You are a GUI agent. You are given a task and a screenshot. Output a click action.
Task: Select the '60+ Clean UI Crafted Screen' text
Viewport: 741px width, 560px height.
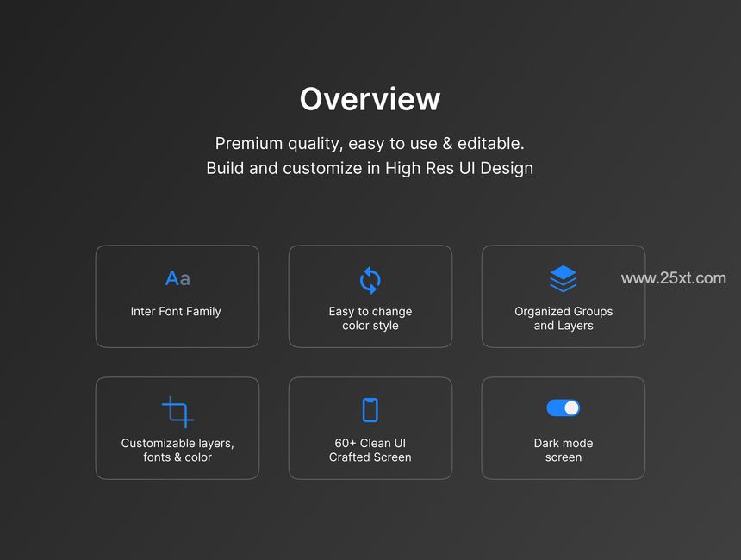click(x=370, y=450)
